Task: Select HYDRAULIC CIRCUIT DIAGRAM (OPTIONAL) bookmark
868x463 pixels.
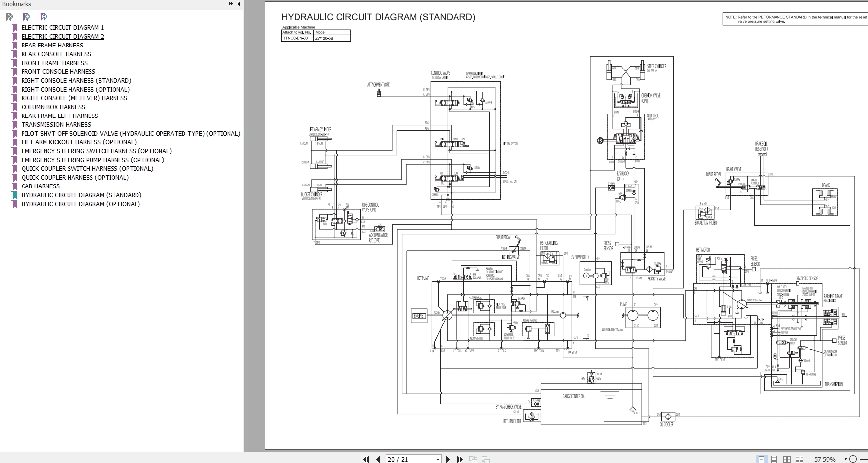Action: pos(81,204)
